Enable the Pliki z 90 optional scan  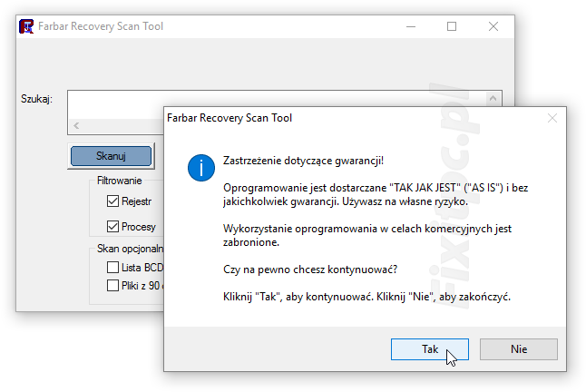point(112,286)
